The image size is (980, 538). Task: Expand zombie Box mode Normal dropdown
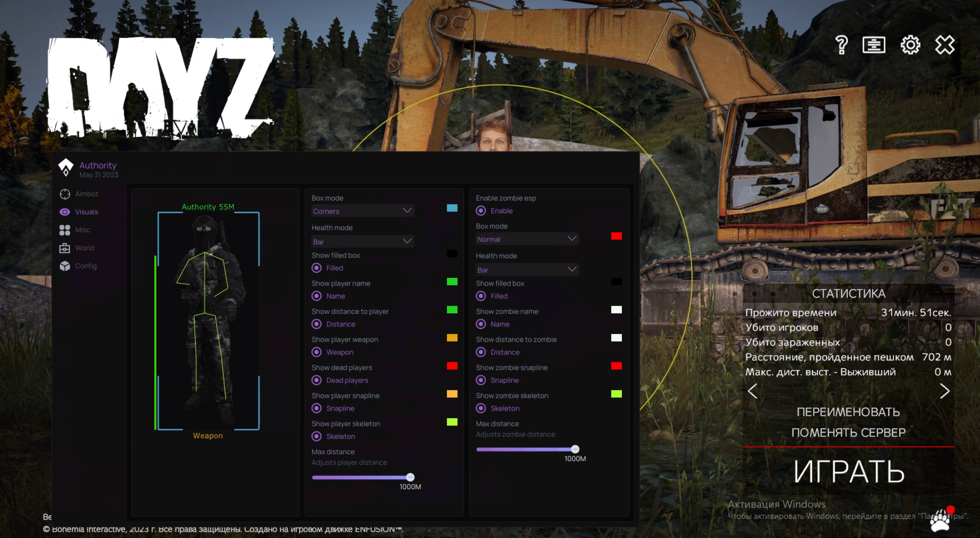point(525,239)
